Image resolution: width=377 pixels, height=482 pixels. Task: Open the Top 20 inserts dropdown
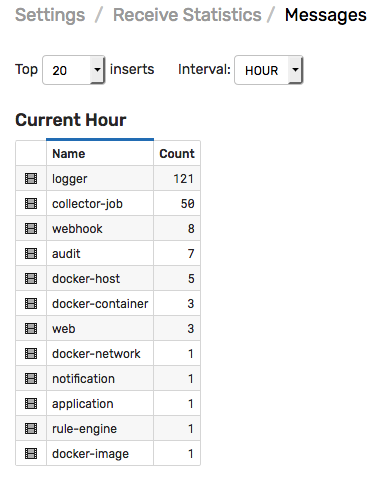[x=74, y=70]
